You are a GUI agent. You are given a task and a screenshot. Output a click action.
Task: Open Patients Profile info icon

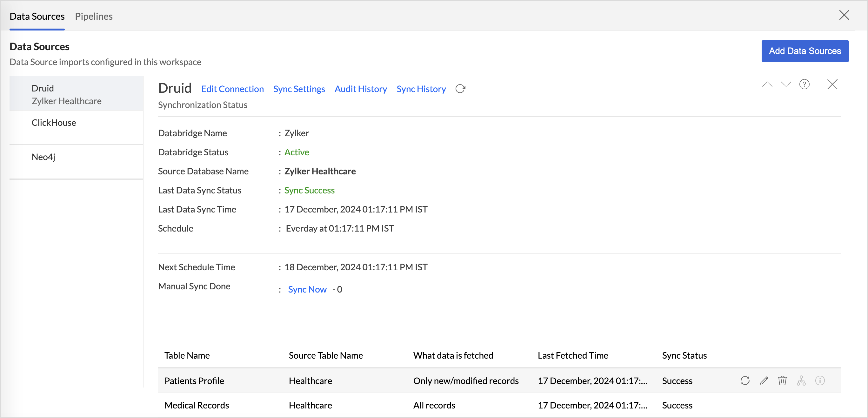click(820, 381)
